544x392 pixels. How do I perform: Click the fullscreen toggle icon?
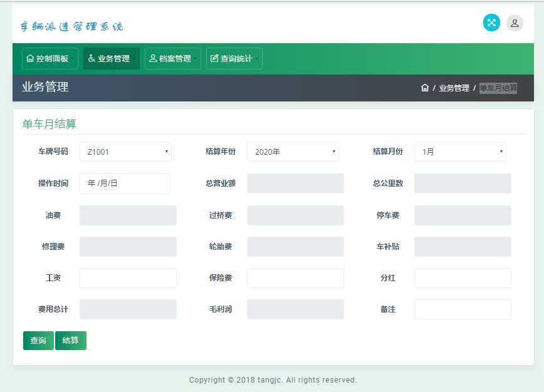491,23
